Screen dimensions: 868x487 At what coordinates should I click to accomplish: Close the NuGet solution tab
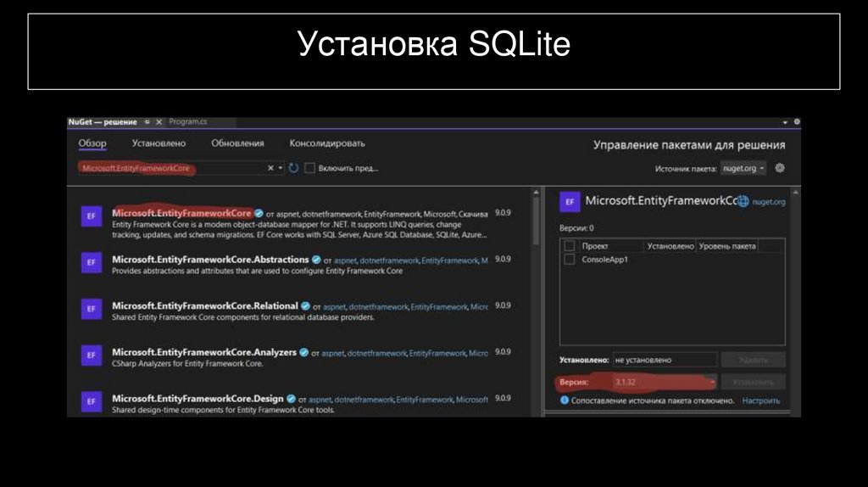[159, 122]
